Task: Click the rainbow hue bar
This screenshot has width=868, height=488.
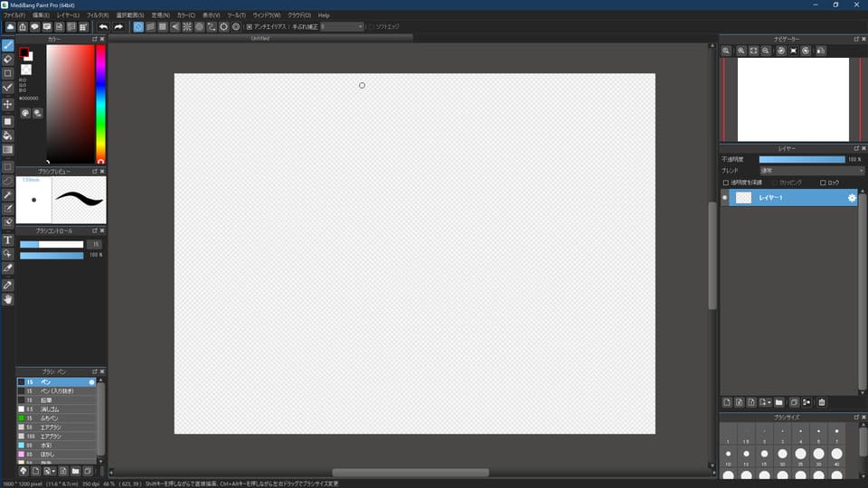Action: click(100, 104)
